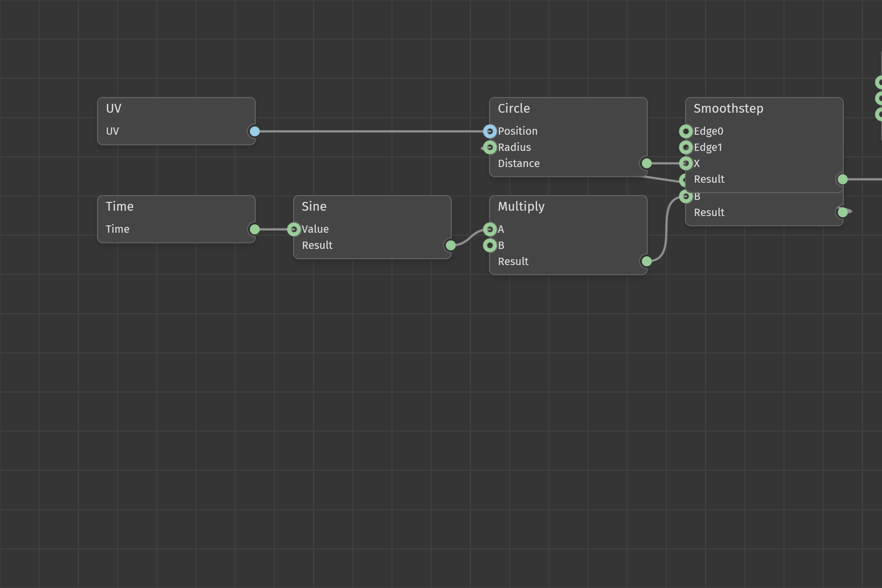Click the Result output port beneath Smoothstep node
The height and width of the screenshot is (588, 882).
(843, 213)
